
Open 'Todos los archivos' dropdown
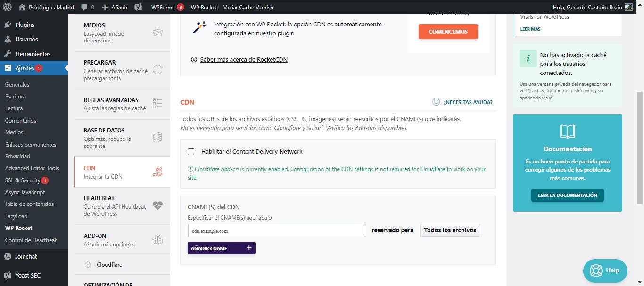(450, 230)
